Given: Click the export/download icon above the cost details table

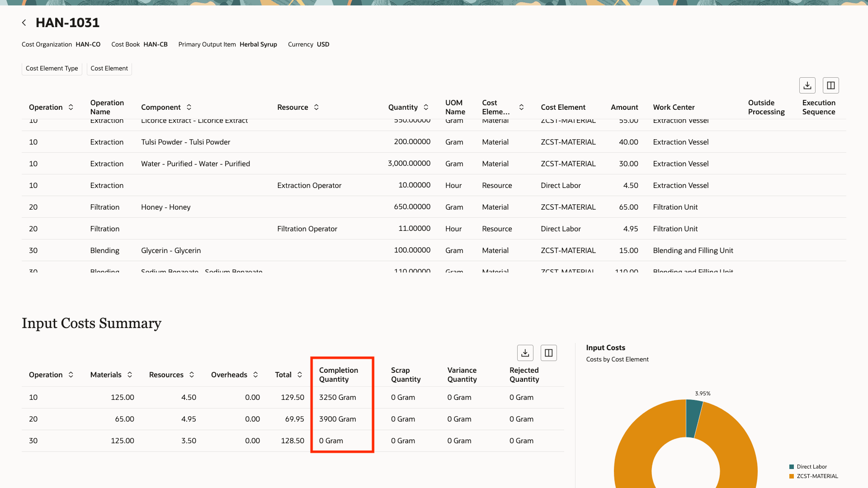Looking at the screenshot, I should coord(807,85).
